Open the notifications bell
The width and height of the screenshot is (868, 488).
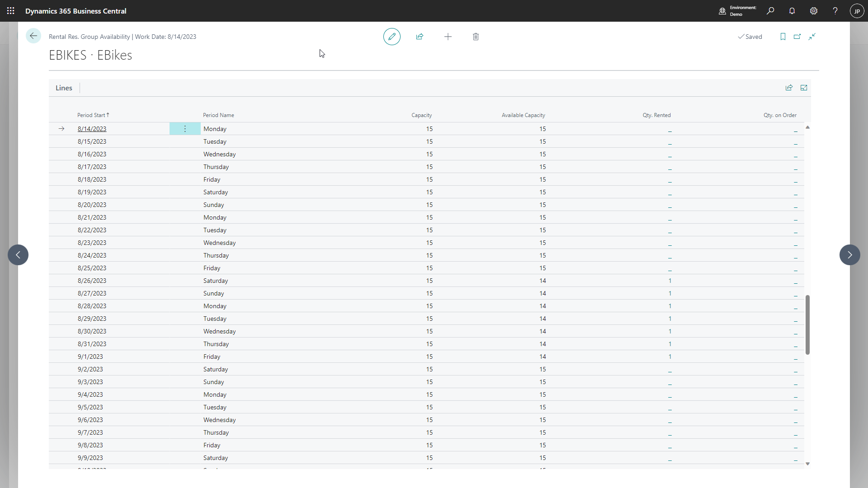point(792,11)
